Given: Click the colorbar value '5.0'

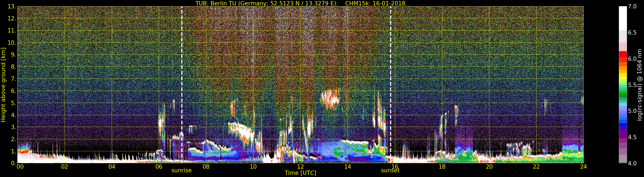Looking at the screenshot, I should point(632,111).
